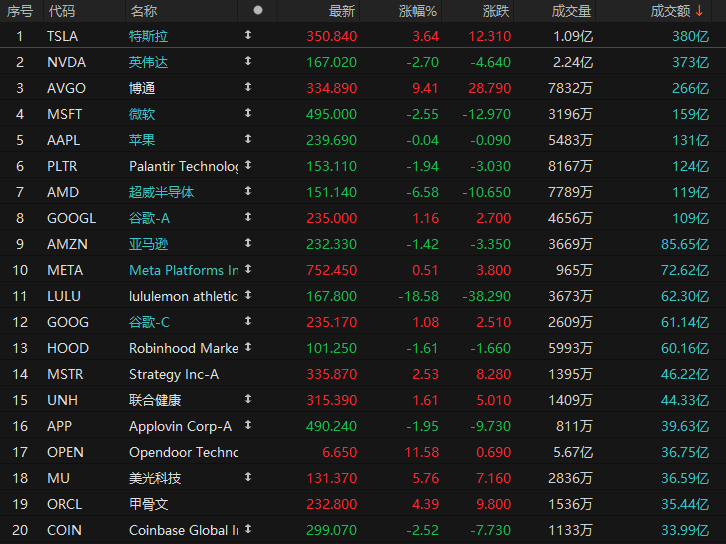The image size is (726, 544).
Task: Open the 超威半导体 stock name link
Action: [x=161, y=192]
